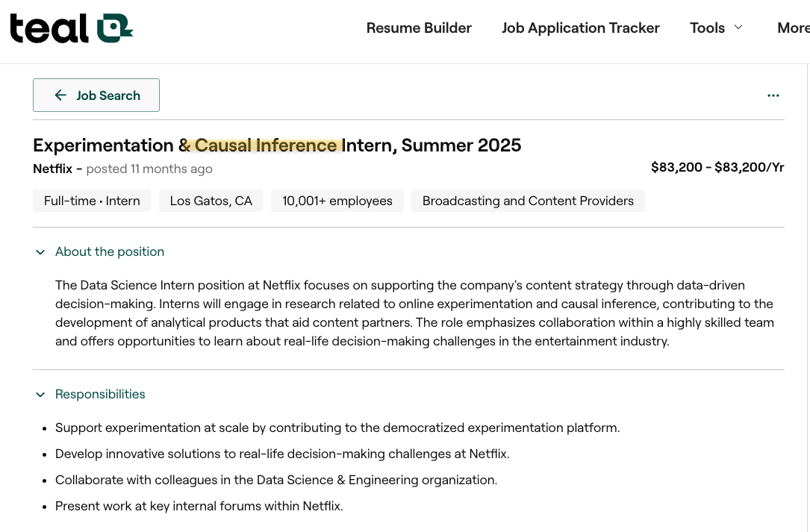Click the About the position heading

(110, 252)
